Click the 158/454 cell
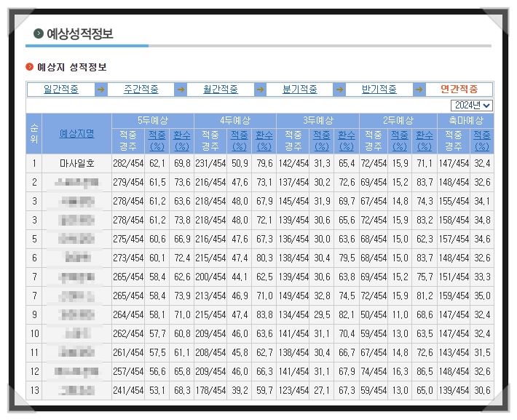This screenshot has height=420, width=517. 454,221
